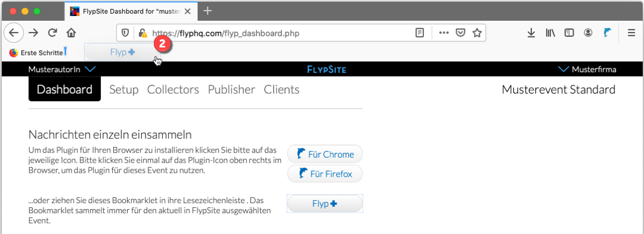Click Flyp+ bookmarklet in bookmarks toolbar

click(122, 52)
